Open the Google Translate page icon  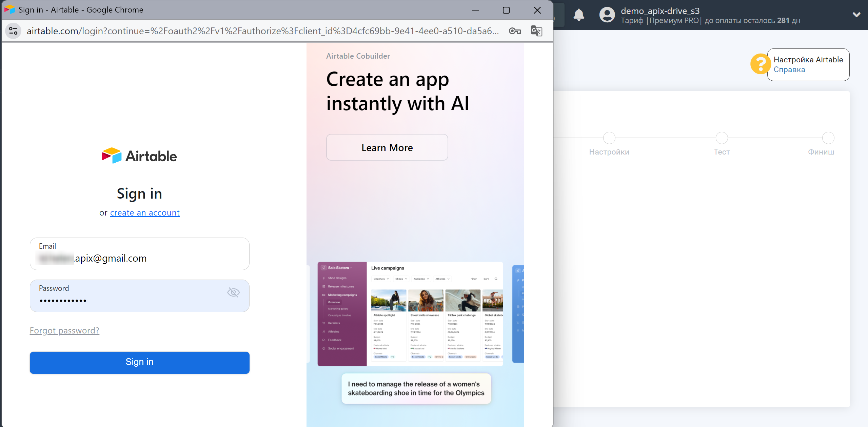tap(537, 31)
